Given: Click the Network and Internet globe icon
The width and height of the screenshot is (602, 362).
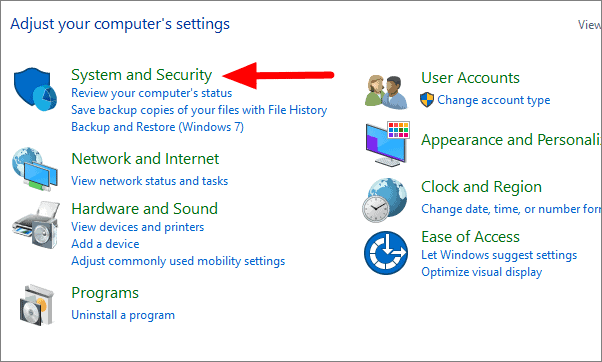Looking at the screenshot, I should (x=35, y=169).
